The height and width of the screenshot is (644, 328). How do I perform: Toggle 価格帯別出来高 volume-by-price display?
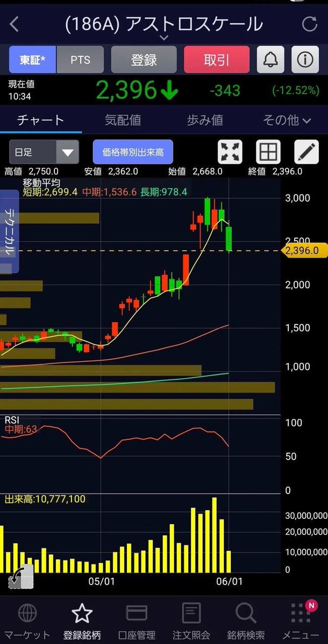coord(133,152)
